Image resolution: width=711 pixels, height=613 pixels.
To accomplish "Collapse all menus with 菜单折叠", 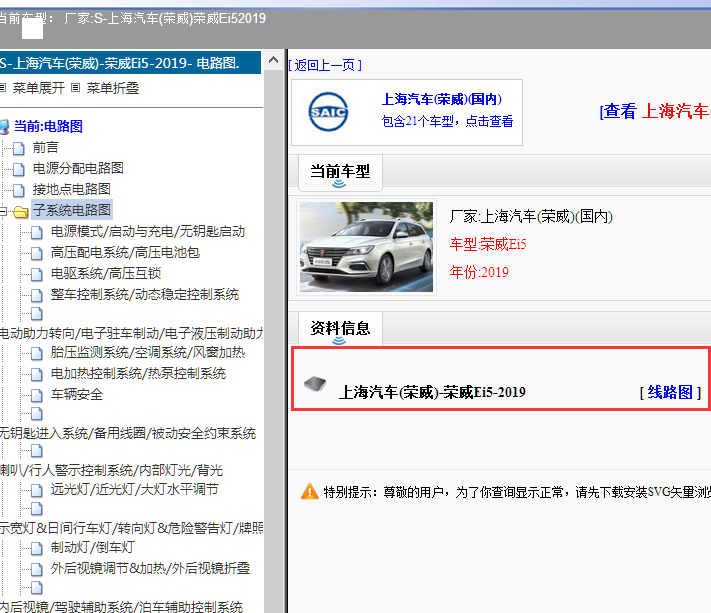I will [x=112, y=88].
